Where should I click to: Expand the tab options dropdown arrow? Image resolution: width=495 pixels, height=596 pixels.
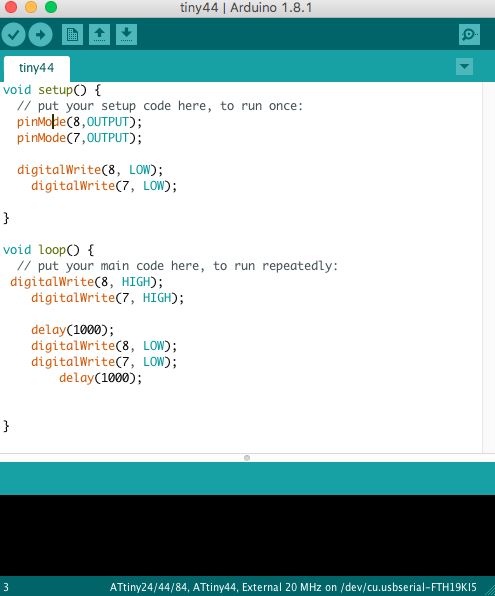[x=464, y=67]
